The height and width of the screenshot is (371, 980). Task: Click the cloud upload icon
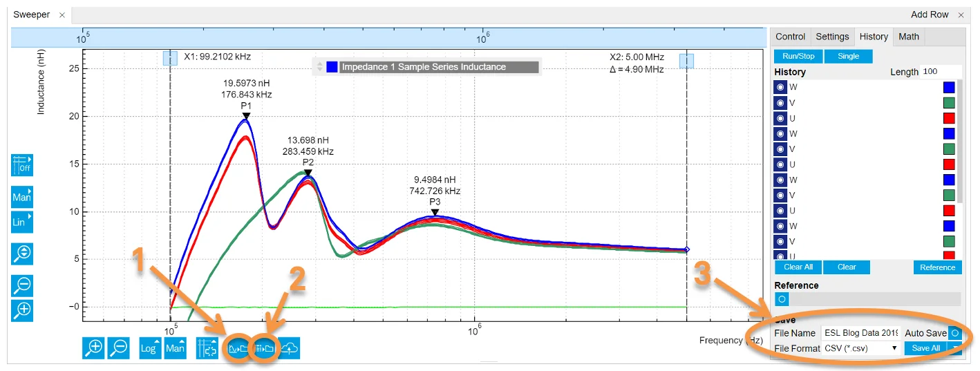[290, 348]
